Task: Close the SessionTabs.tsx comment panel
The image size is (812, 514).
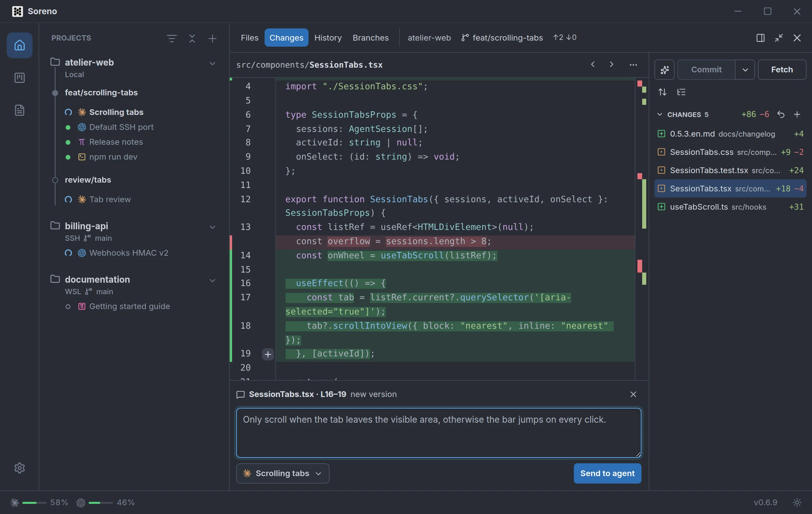Action: coord(633,394)
